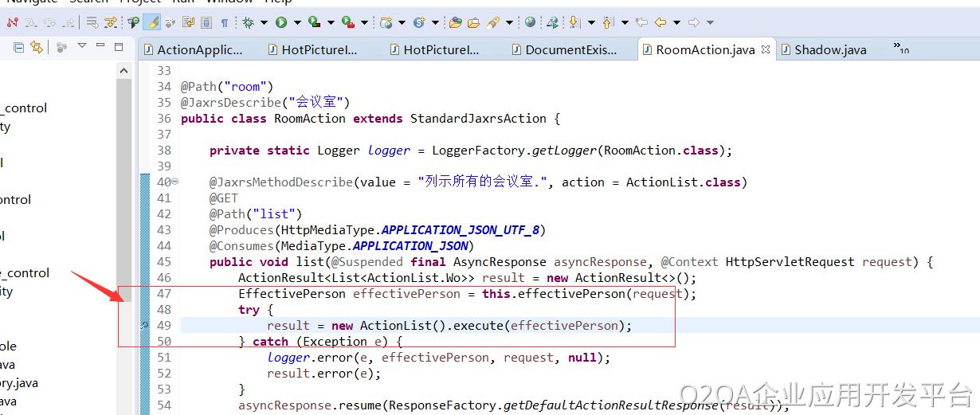Switch to the Shadow.java tab
The image size is (980, 415).
829,49
